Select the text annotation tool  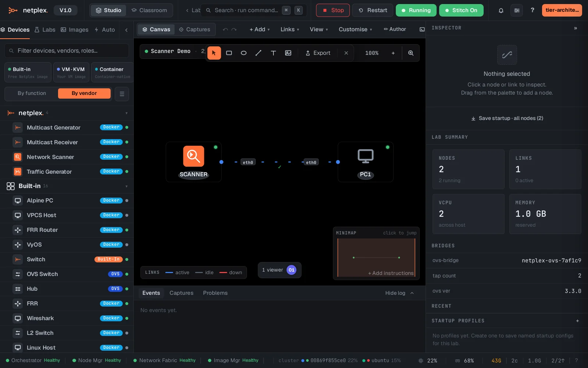273,53
